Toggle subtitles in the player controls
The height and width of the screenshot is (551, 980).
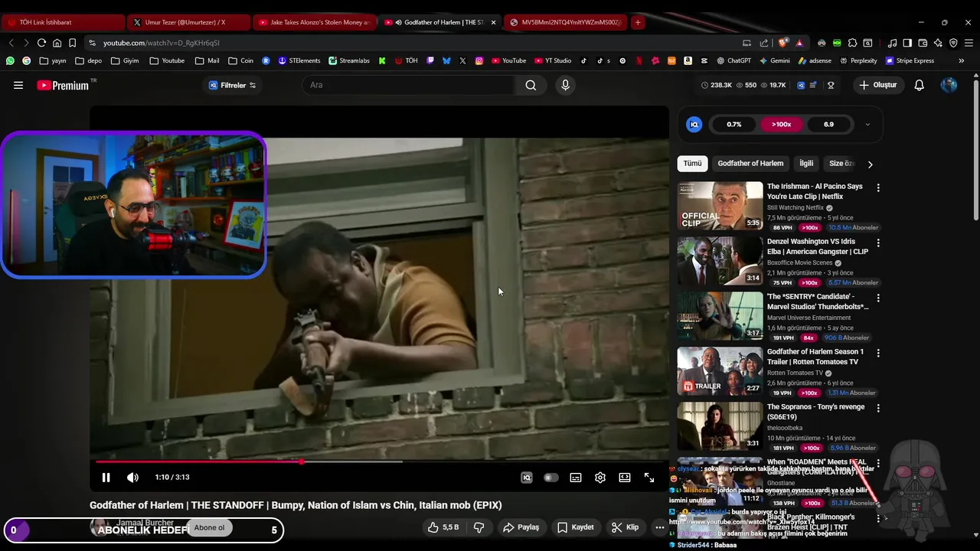pos(576,478)
